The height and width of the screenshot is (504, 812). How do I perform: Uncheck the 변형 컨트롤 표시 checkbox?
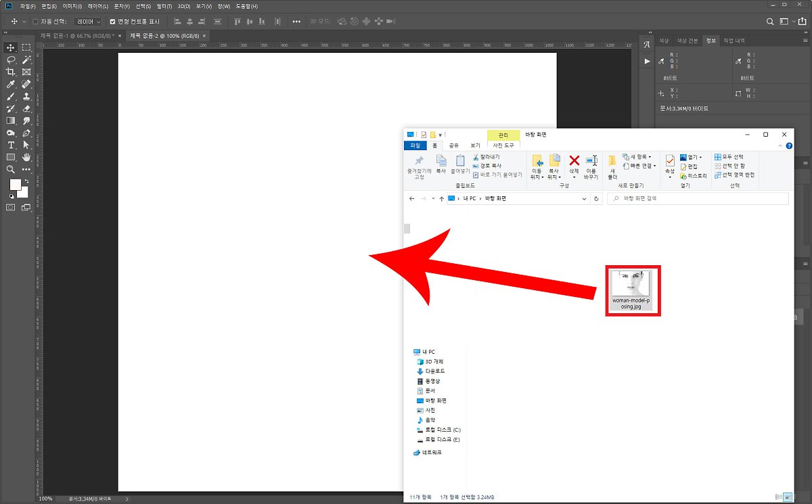(x=112, y=22)
